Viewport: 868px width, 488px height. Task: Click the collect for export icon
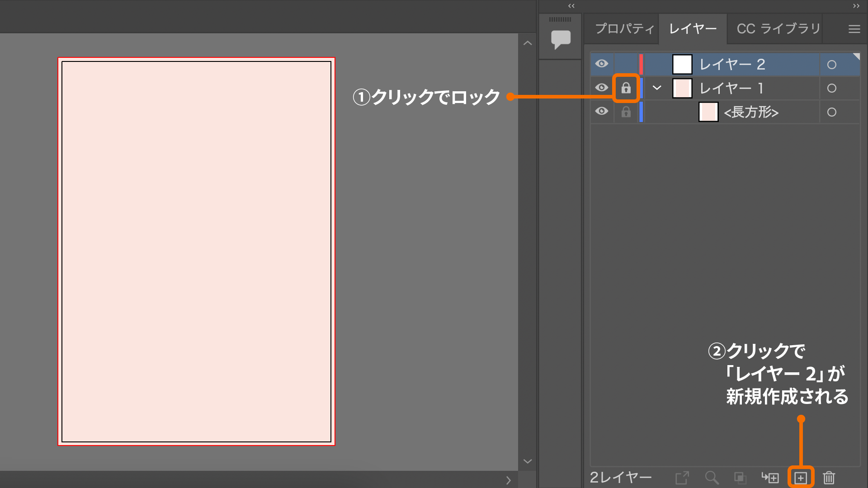click(x=682, y=478)
